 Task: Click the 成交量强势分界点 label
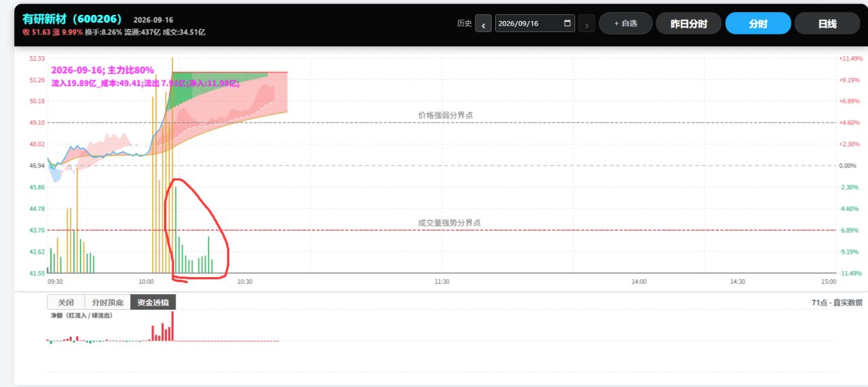[x=450, y=222]
